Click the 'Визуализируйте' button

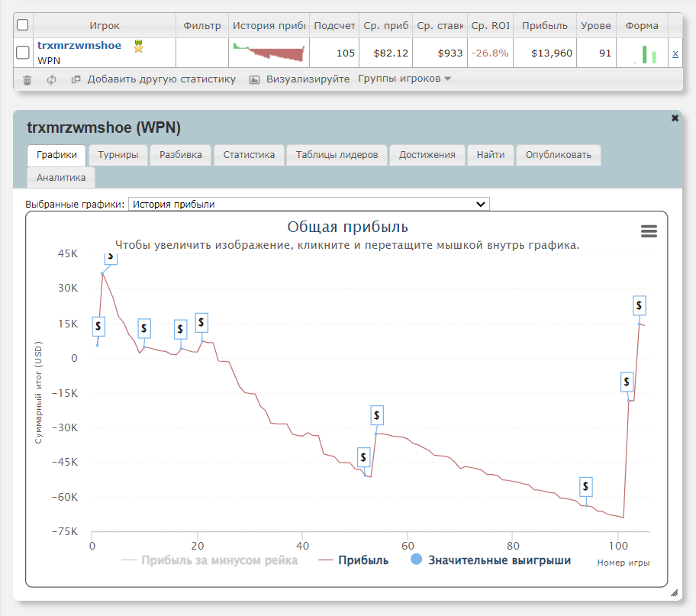pos(300,79)
